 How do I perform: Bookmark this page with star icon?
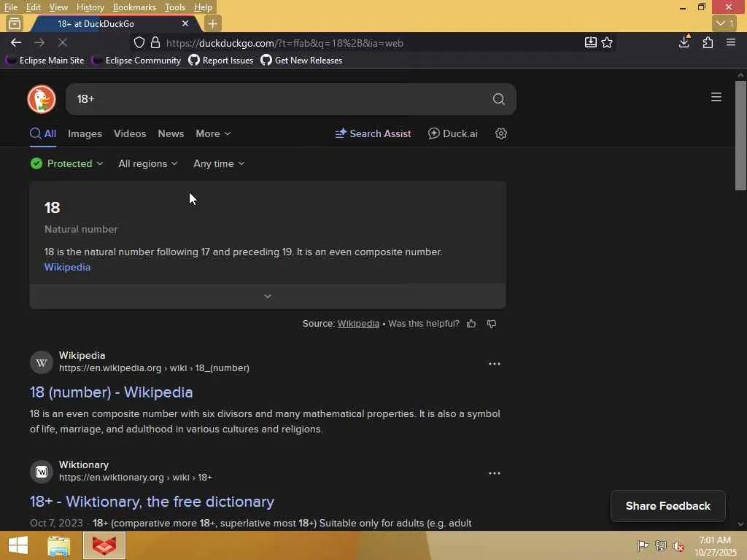607,43
